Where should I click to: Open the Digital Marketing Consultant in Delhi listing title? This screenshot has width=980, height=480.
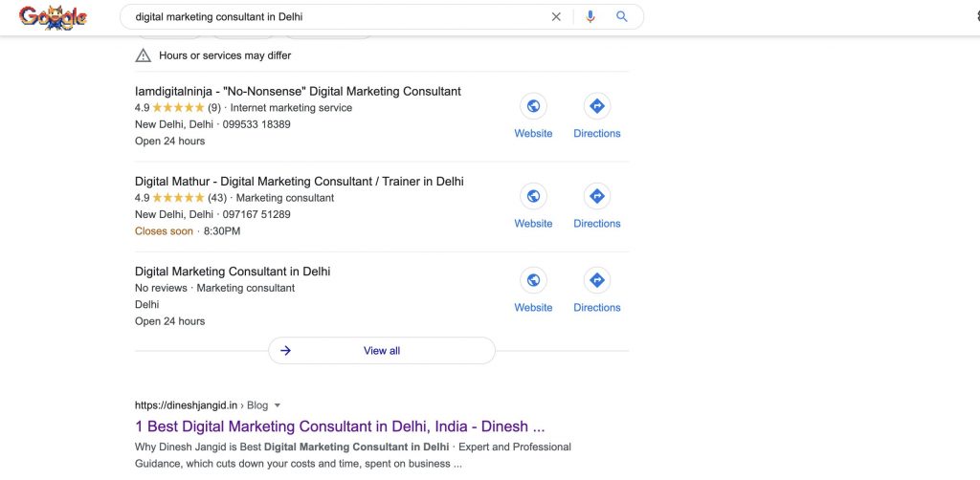[233, 272]
